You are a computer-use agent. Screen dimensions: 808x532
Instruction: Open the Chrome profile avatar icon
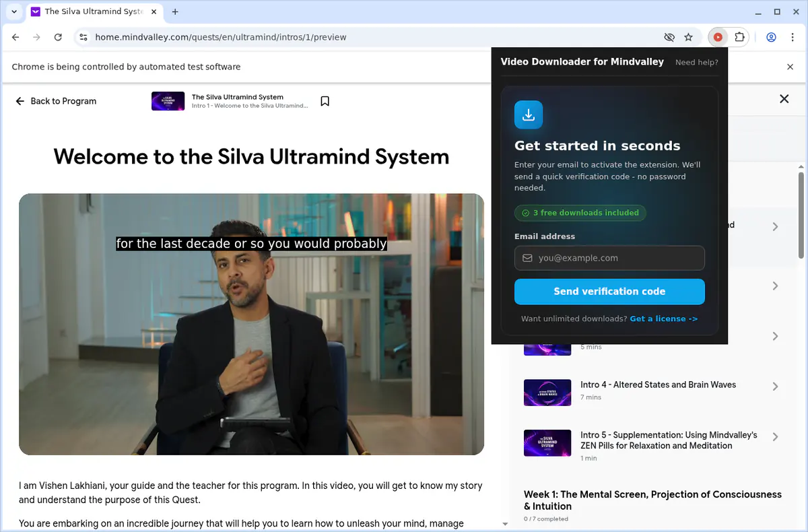(x=772, y=37)
